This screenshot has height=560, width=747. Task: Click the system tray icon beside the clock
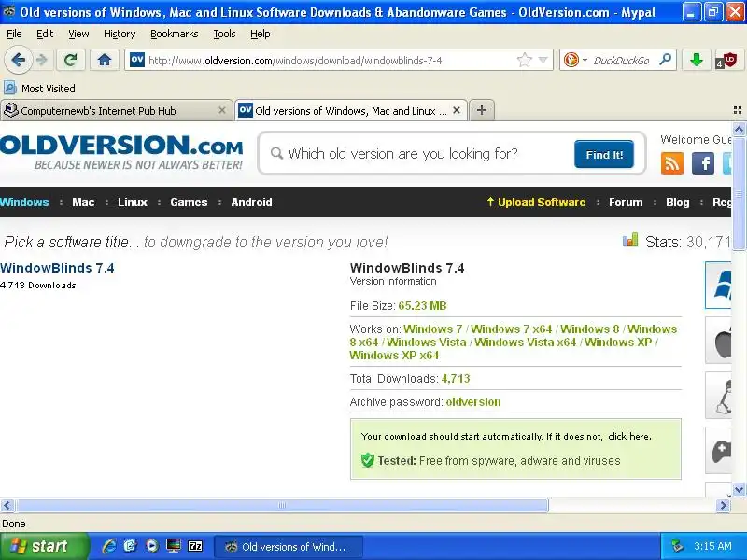coord(676,546)
